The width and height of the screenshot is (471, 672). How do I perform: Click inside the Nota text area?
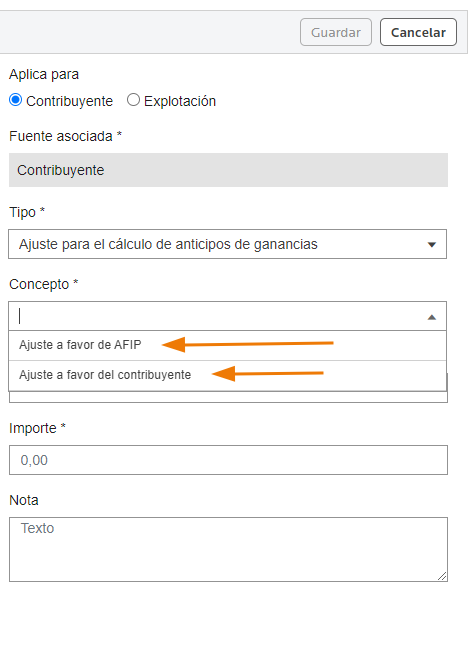pyautogui.click(x=228, y=549)
